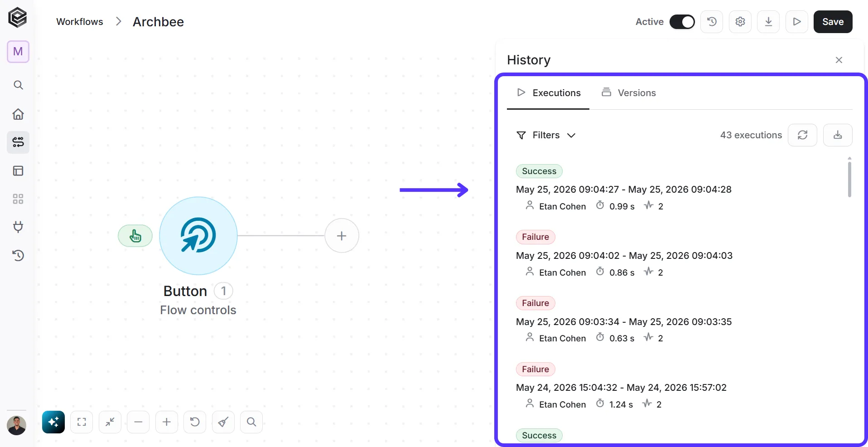Open the Workflows sidebar icon
The image size is (868, 447).
tap(18, 142)
